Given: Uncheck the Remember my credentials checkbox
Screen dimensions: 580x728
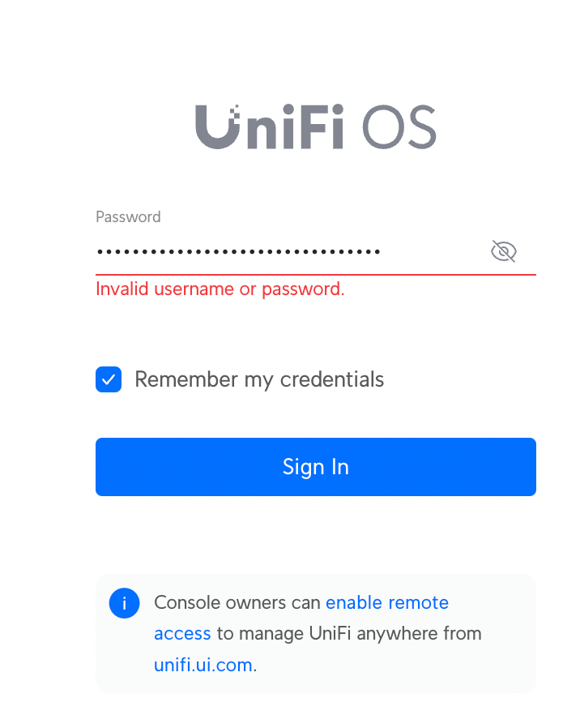Looking at the screenshot, I should 109,379.
